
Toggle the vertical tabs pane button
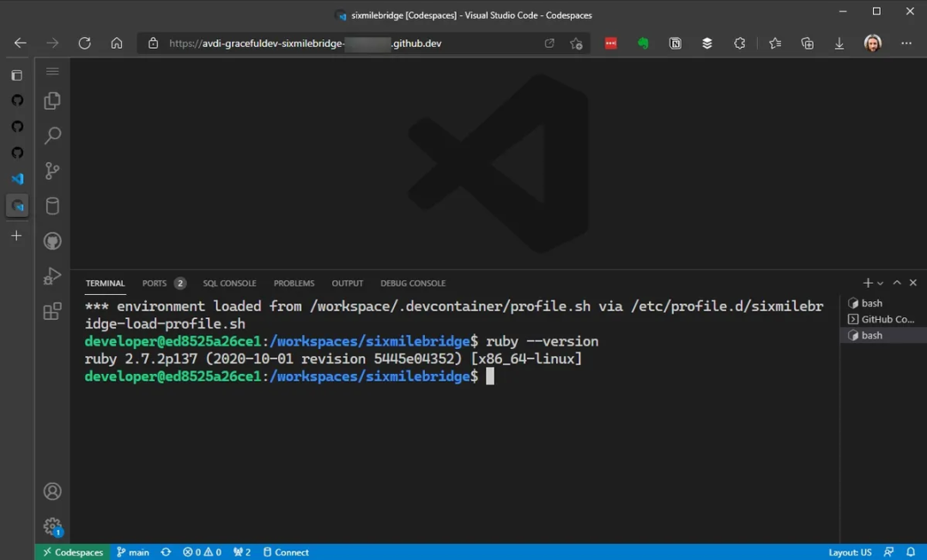(x=16, y=75)
